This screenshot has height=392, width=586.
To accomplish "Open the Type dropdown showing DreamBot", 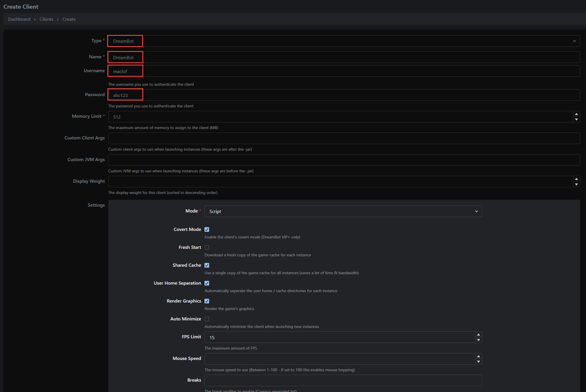I will point(344,41).
